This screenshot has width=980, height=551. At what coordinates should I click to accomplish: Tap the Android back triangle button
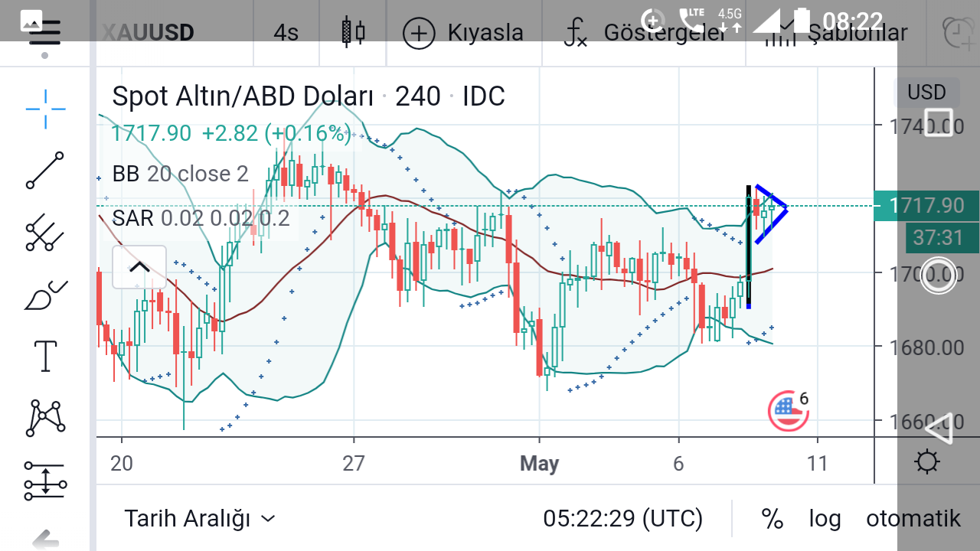coord(938,428)
